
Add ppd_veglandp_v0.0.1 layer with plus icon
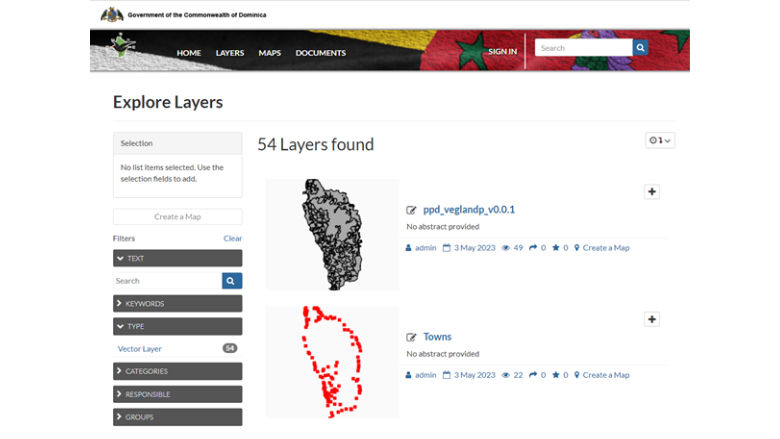pos(652,192)
